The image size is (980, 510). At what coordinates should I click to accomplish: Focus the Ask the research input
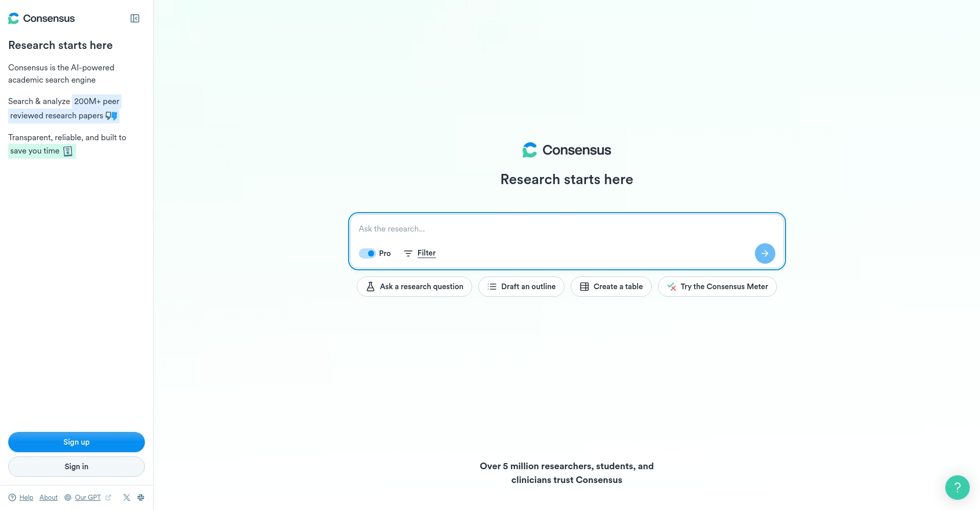pos(567,229)
